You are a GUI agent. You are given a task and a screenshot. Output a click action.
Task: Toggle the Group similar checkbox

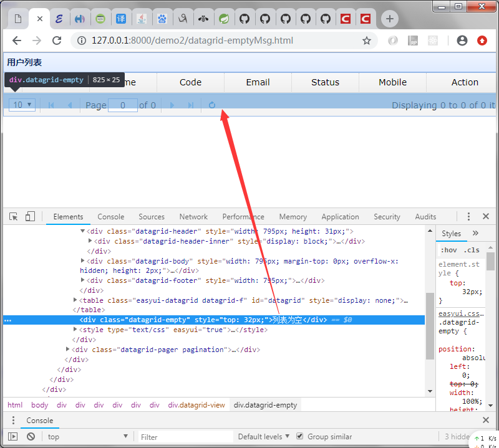(299, 436)
